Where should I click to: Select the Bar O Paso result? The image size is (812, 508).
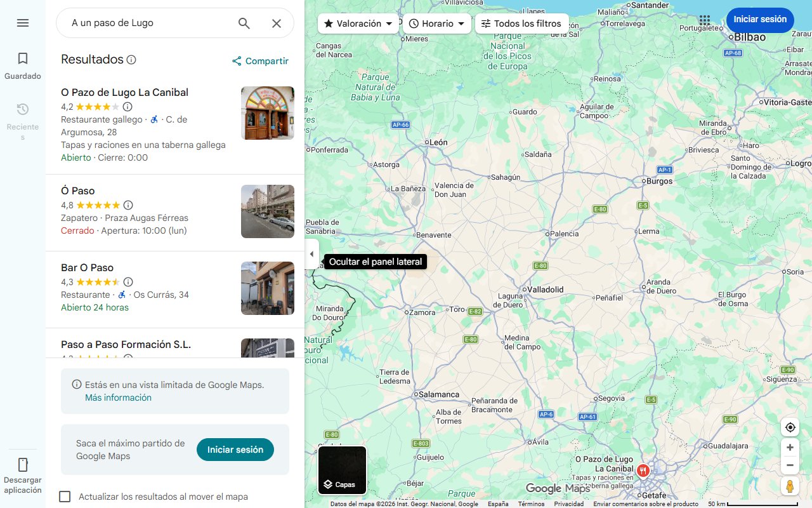pyautogui.click(x=88, y=268)
